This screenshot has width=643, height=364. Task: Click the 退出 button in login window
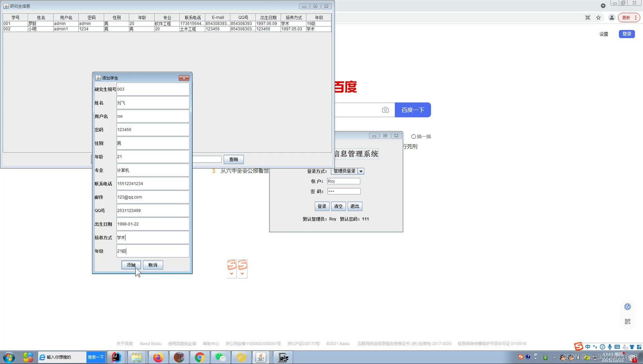355,206
